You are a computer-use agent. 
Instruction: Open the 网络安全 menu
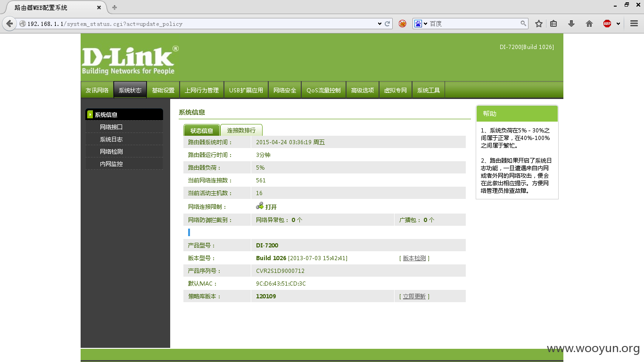(285, 90)
